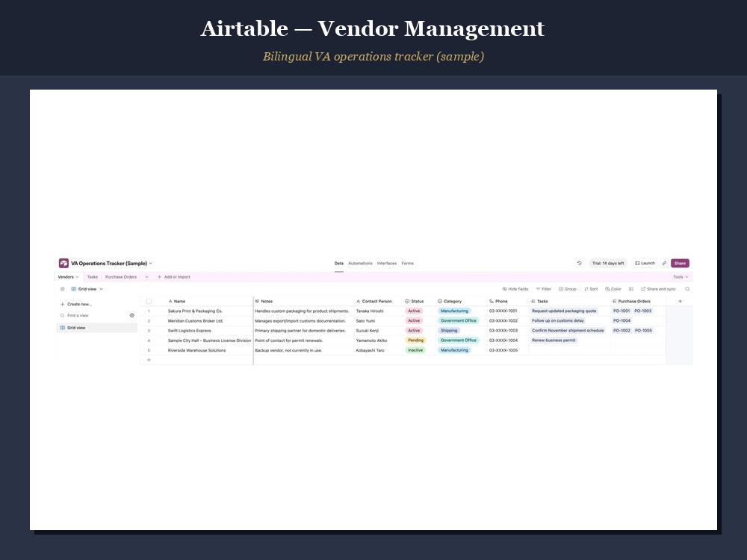Open the Sort tool
This screenshot has height=560, width=747.
[x=591, y=289]
